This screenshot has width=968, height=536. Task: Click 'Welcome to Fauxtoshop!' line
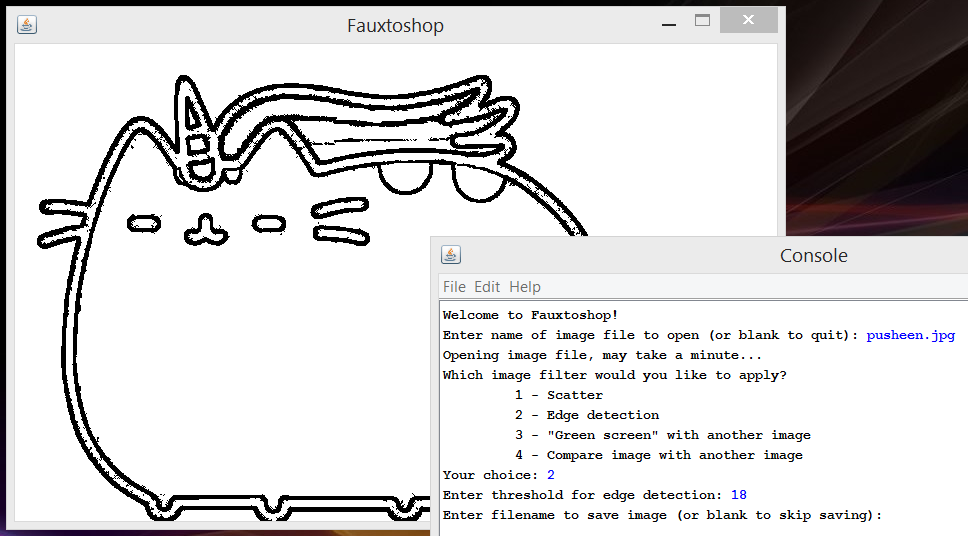coord(530,315)
